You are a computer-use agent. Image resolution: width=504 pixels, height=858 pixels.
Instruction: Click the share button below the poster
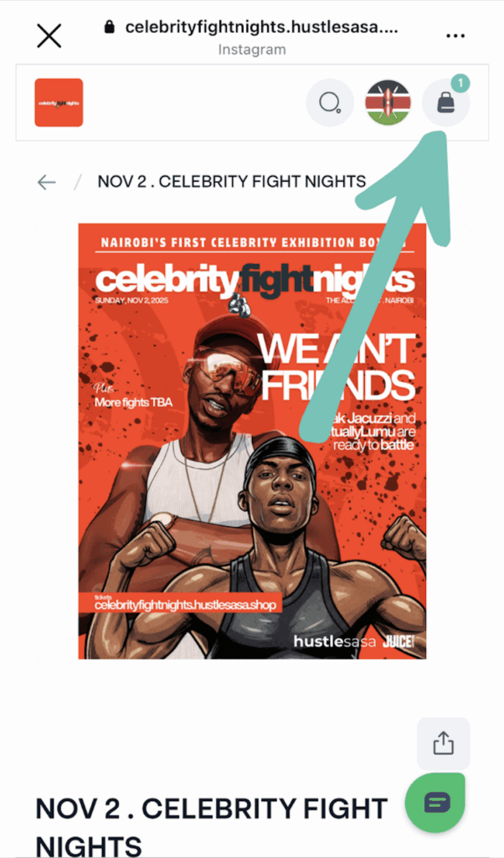[x=444, y=744]
